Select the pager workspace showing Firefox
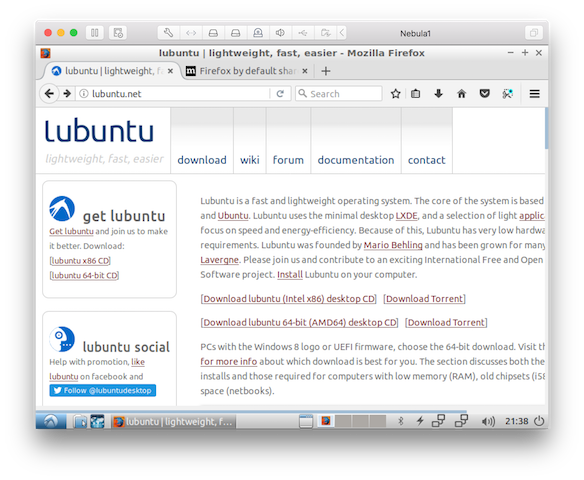Image resolution: width=584 pixels, height=480 pixels. [326, 421]
